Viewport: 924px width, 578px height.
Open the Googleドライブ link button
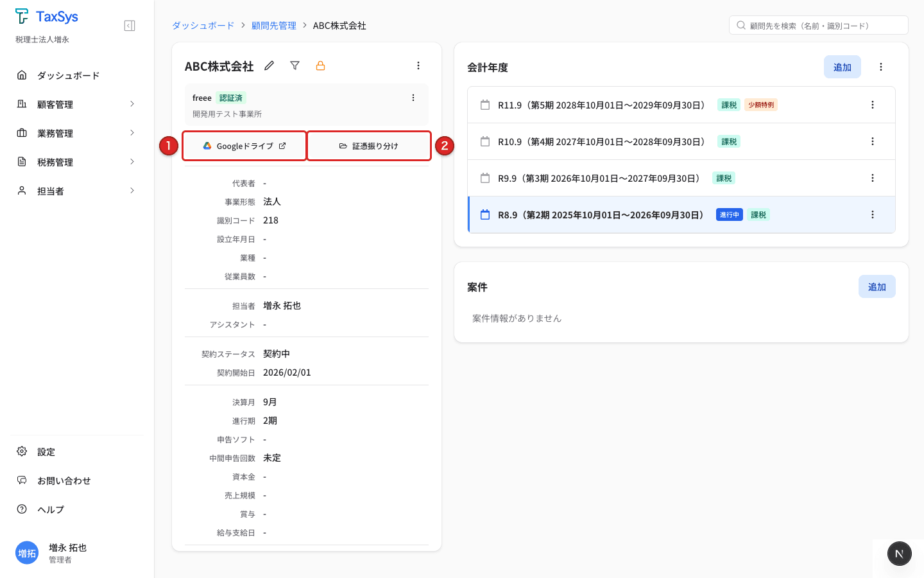tap(244, 145)
